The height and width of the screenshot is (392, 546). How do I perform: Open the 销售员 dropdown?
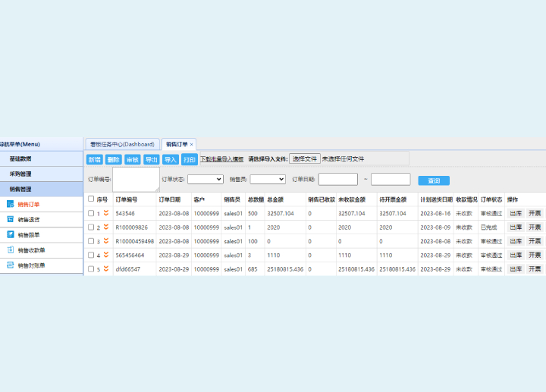[267, 180]
